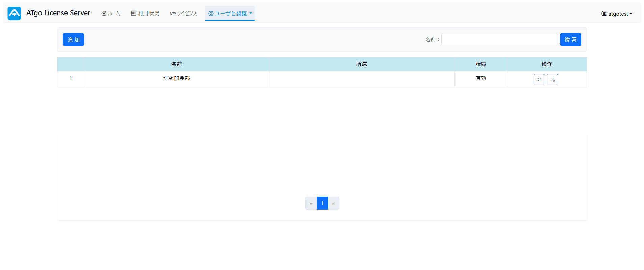Click the 状態 column header

tap(480, 64)
